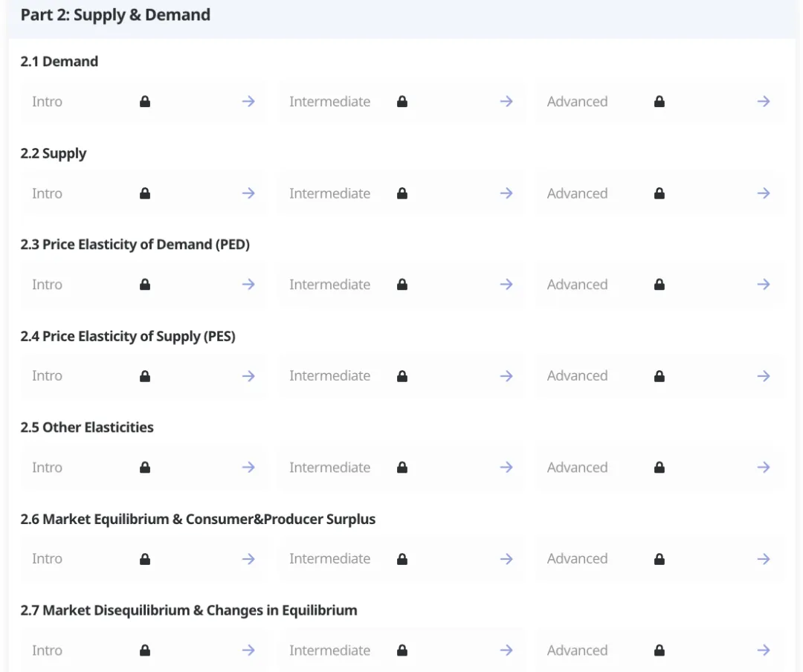Click the Part 2: Supply & Demand header
This screenshot has height=672, width=803.
[115, 15]
